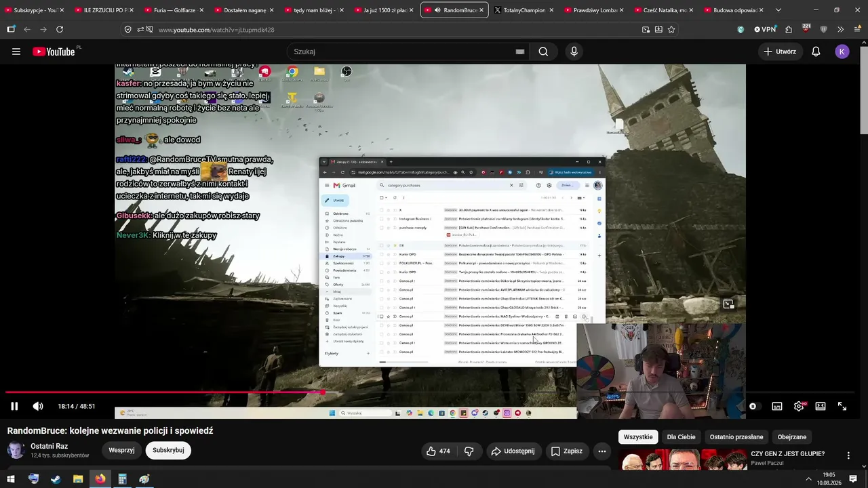Click the video title RandomBruce: kolejne wezwanie policji

[x=111, y=431]
